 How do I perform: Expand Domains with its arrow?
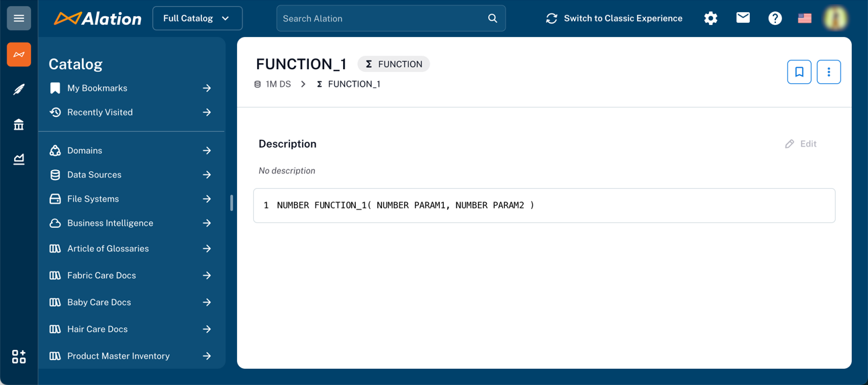(207, 151)
